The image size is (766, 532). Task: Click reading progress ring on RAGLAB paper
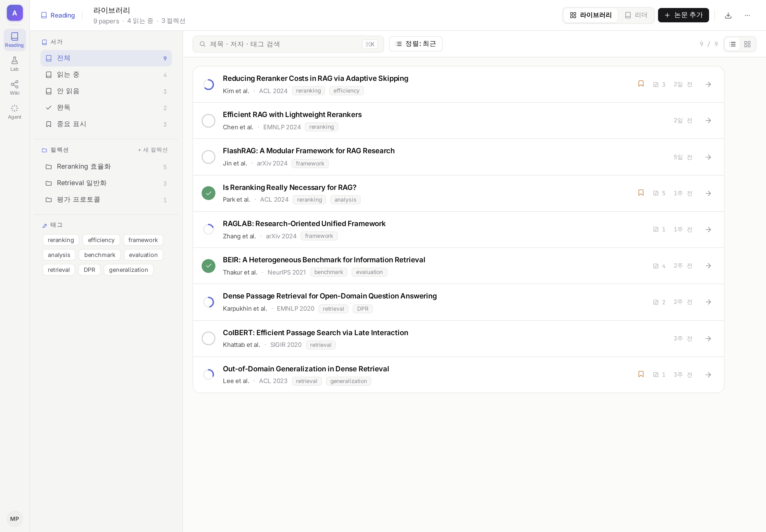[208, 229]
